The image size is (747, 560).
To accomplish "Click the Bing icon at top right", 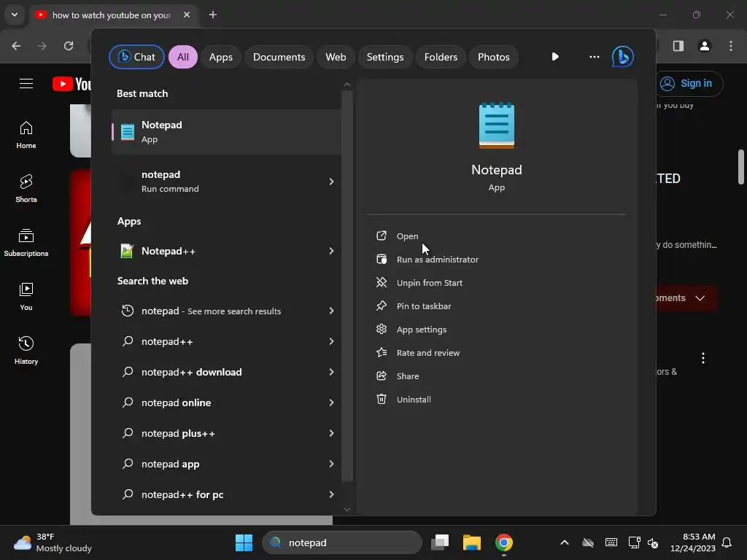I will point(623,57).
